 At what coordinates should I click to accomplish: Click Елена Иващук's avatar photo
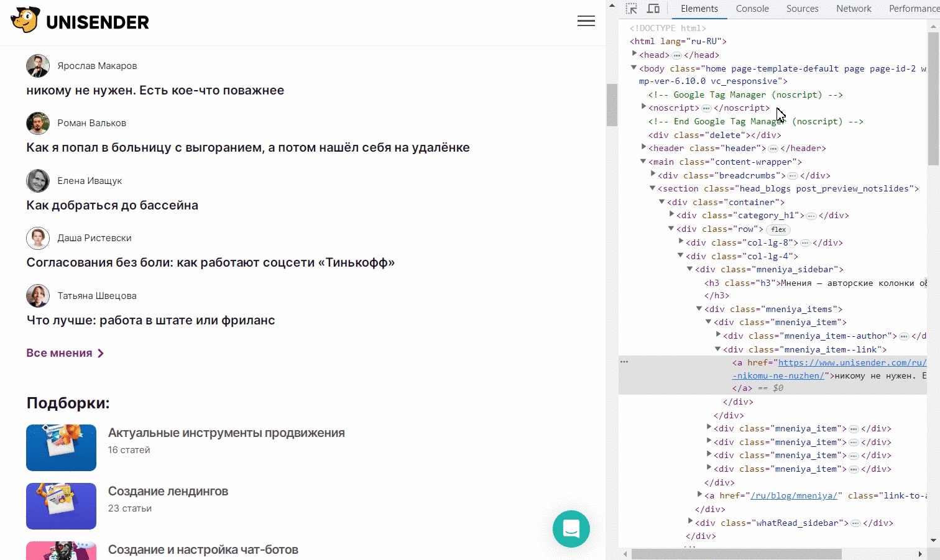[x=38, y=181]
